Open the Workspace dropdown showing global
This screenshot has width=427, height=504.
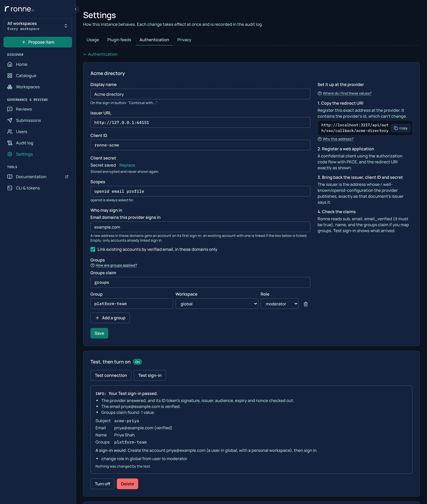[x=217, y=304]
